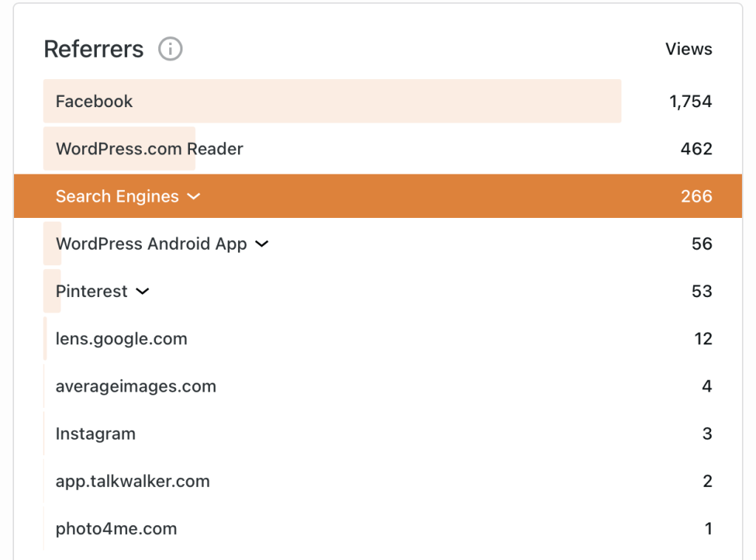Select the Instagram referrer row
This screenshot has height=560, width=756.
click(95, 434)
